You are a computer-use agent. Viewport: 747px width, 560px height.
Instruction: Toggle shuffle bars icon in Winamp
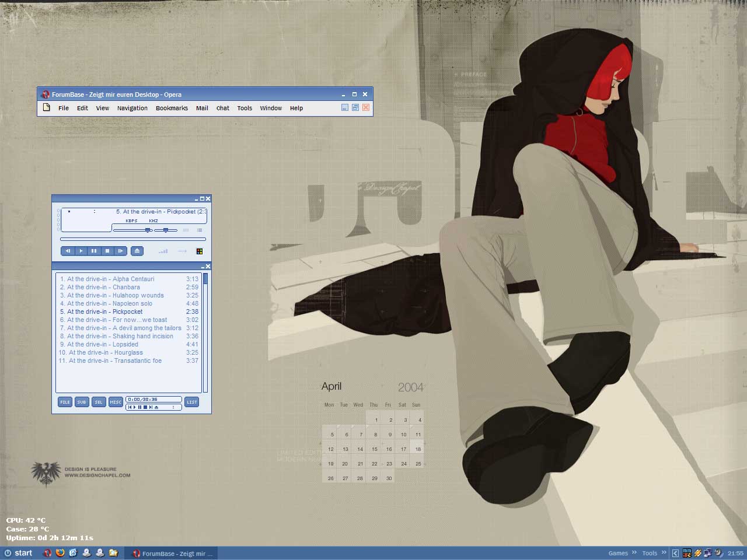pos(163,251)
